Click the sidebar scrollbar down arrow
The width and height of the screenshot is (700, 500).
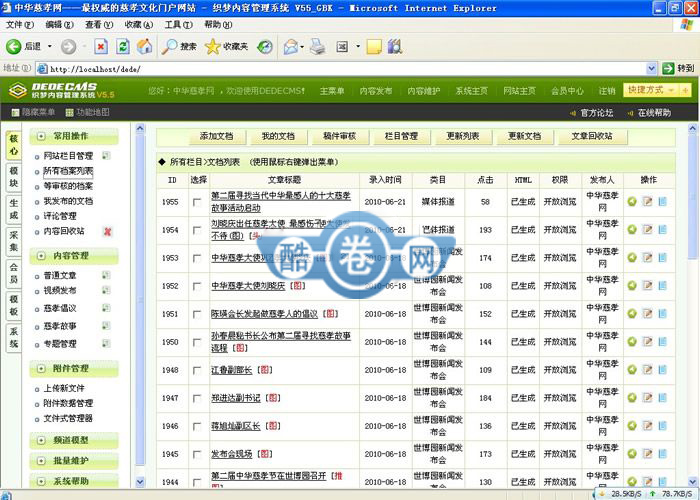[140, 482]
